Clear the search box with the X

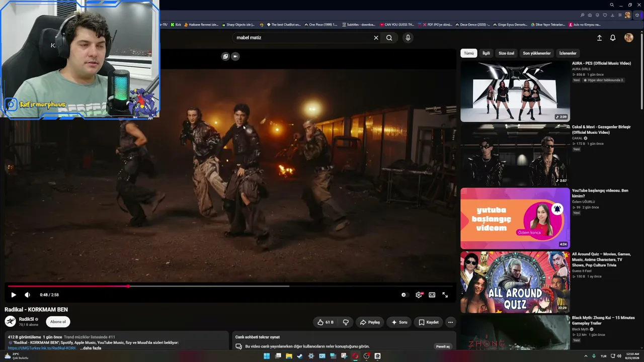(x=376, y=38)
